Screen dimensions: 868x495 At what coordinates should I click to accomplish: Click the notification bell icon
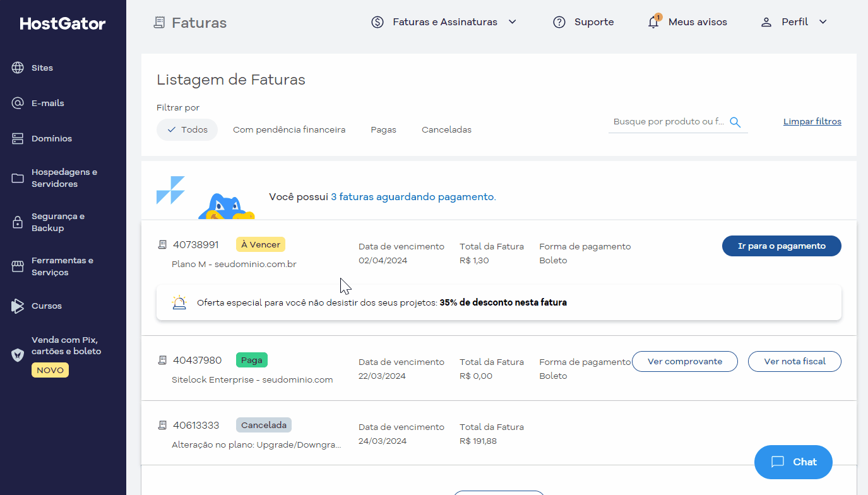pyautogui.click(x=653, y=22)
